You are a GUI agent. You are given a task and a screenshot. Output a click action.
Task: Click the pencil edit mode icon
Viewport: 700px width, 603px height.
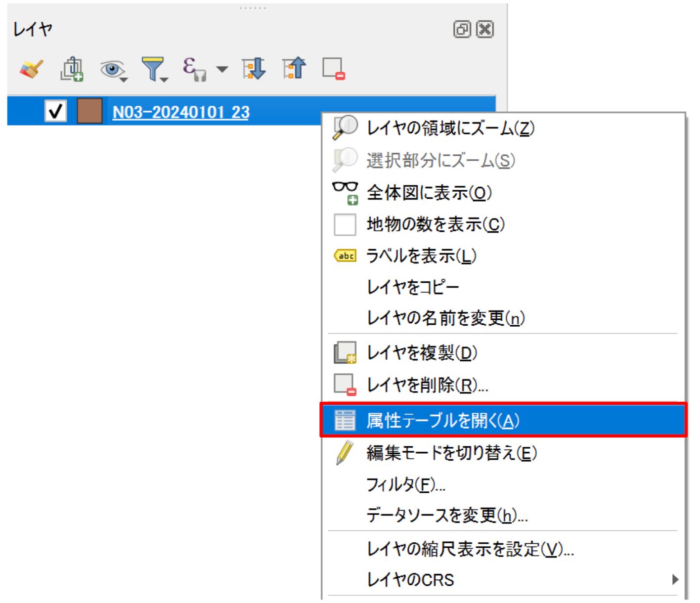[345, 453]
